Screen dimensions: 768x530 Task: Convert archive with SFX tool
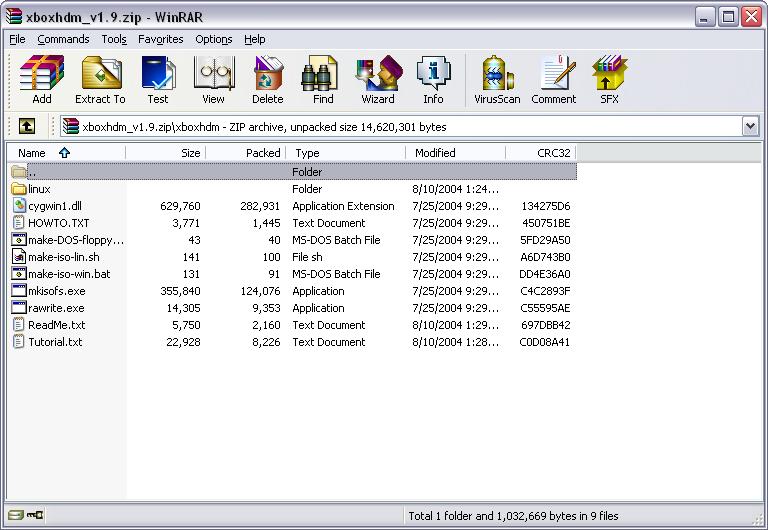609,80
